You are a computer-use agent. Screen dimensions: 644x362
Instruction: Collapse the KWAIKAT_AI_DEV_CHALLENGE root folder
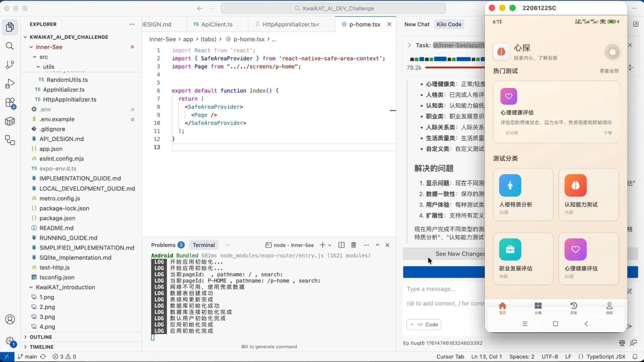[25, 37]
